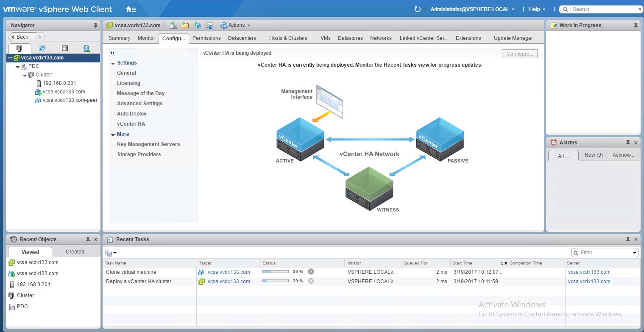Click the Create Datacenter toolbar icon
644x332 pixels.
(173, 25)
